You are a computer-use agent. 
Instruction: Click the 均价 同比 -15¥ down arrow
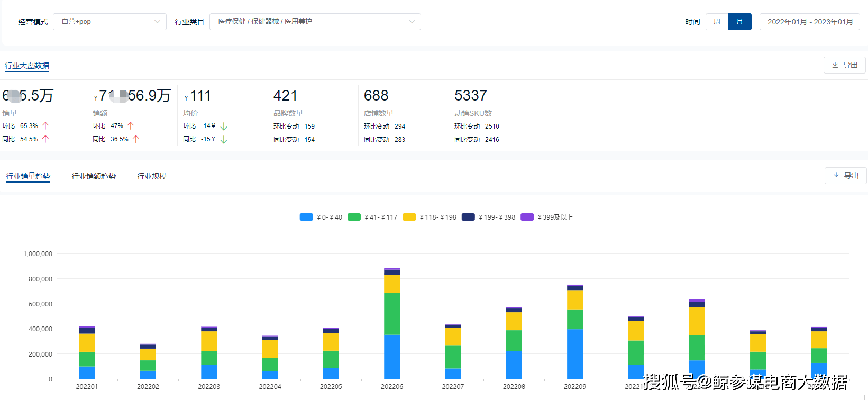224,140
